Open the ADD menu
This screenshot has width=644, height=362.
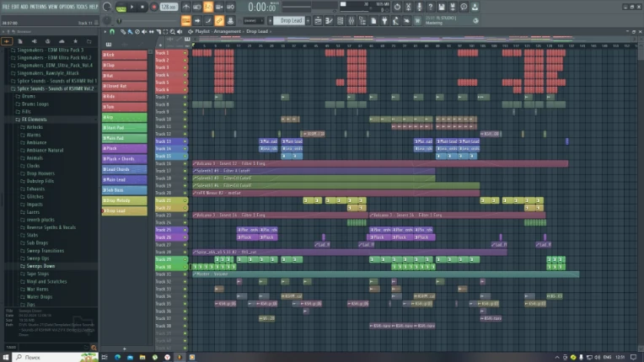24,7
